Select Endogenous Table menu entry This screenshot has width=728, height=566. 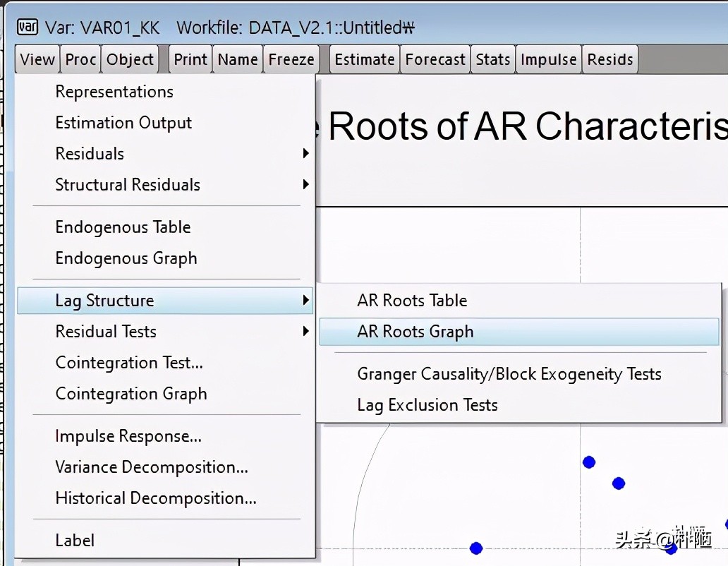(x=165, y=227)
